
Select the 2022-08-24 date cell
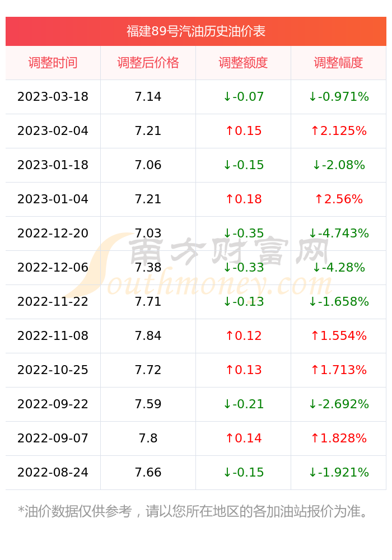[x=53, y=473]
